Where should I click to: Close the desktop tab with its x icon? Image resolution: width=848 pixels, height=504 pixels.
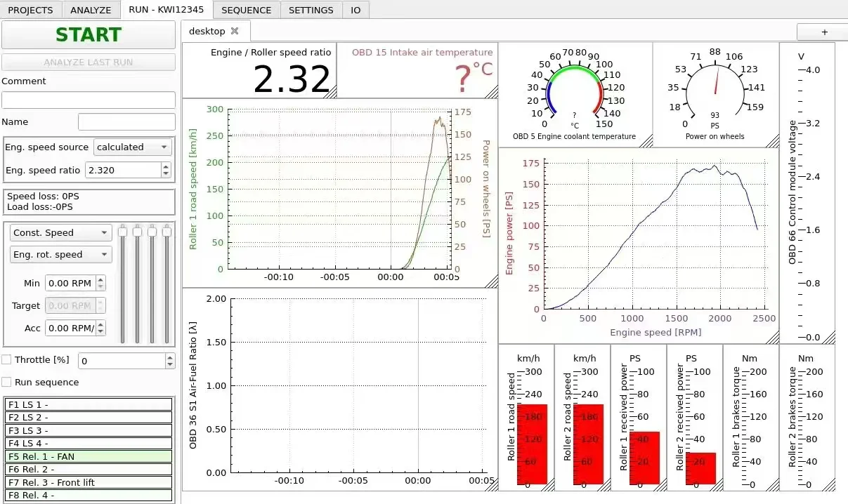pos(235,31)
